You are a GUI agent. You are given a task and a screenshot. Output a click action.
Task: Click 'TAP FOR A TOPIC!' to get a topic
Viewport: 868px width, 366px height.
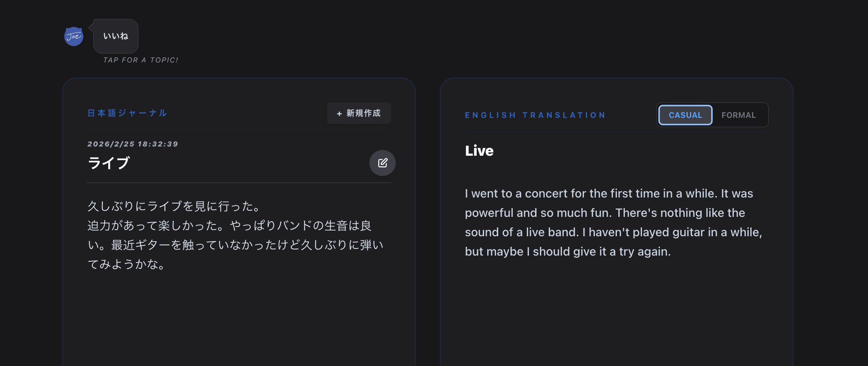(140, 60)
